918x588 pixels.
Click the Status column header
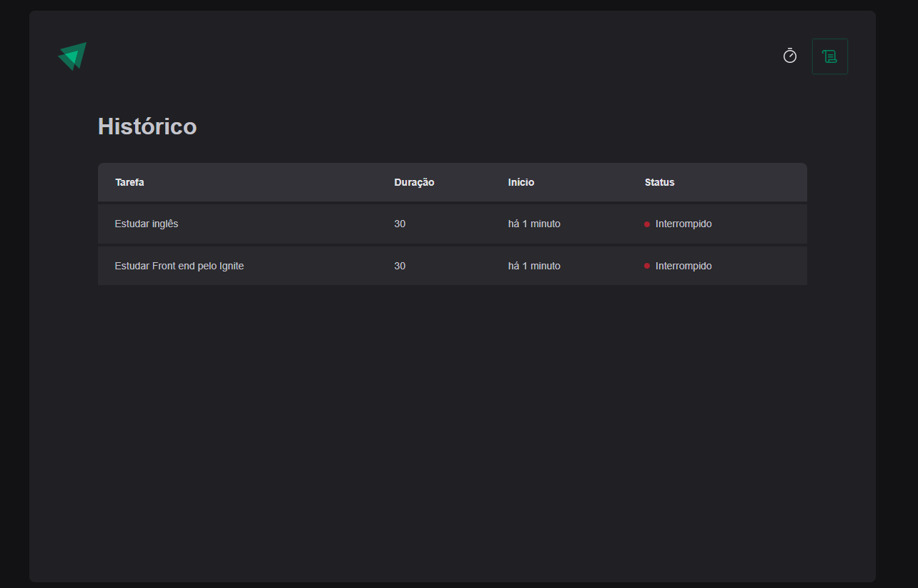coord(659,182)
